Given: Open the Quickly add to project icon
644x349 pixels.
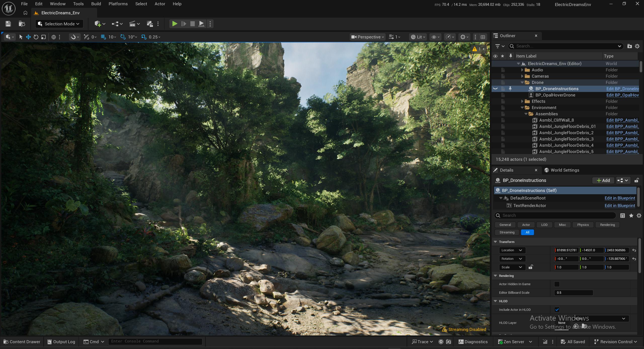Looking at the screenshot, I should [x=100, y=24].
